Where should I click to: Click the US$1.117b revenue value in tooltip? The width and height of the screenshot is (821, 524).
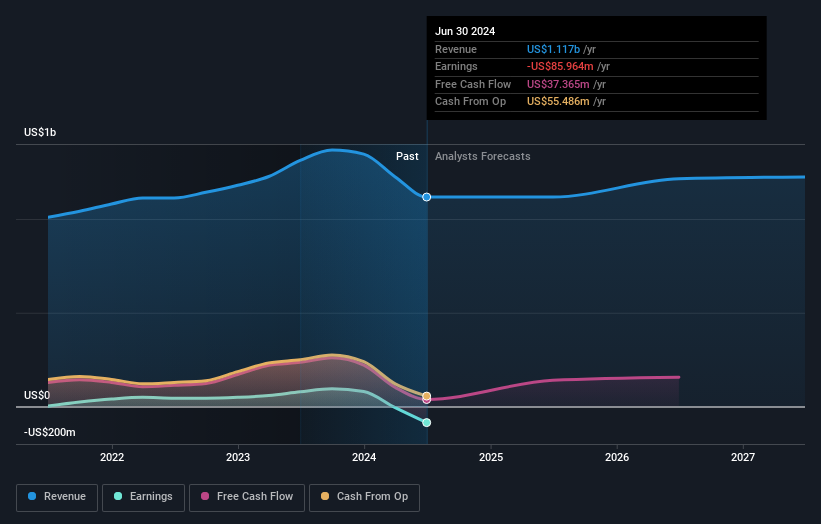pos(553,49)
